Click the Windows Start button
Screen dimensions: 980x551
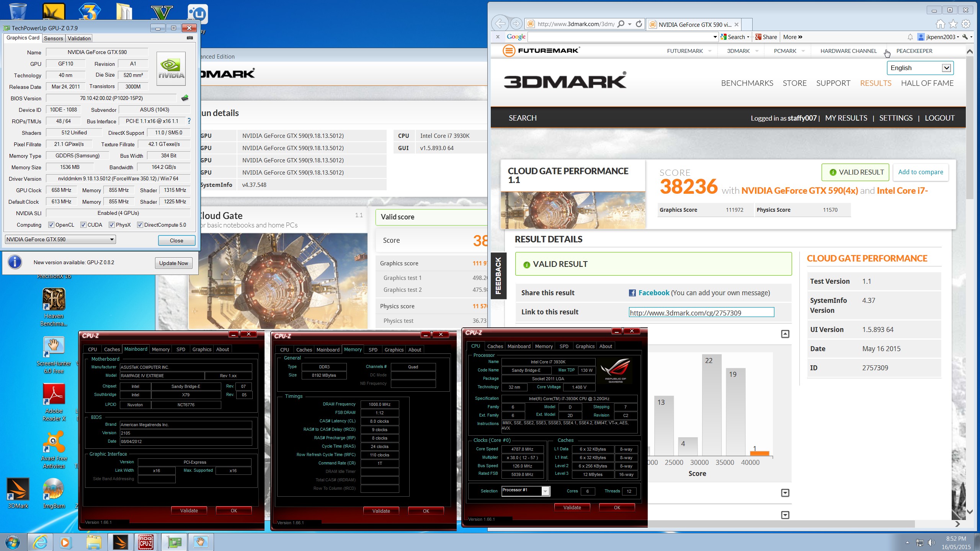point(13,542)
